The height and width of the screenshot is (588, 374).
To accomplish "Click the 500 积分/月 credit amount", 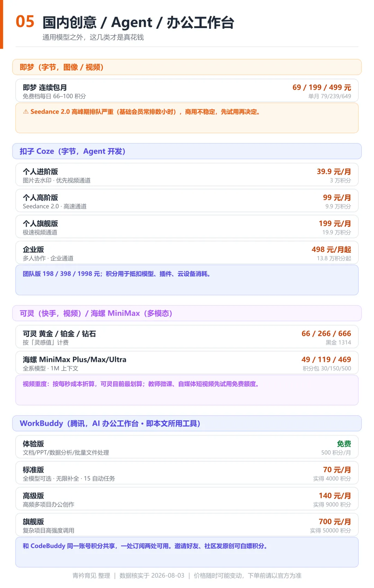I will (336, 453).
